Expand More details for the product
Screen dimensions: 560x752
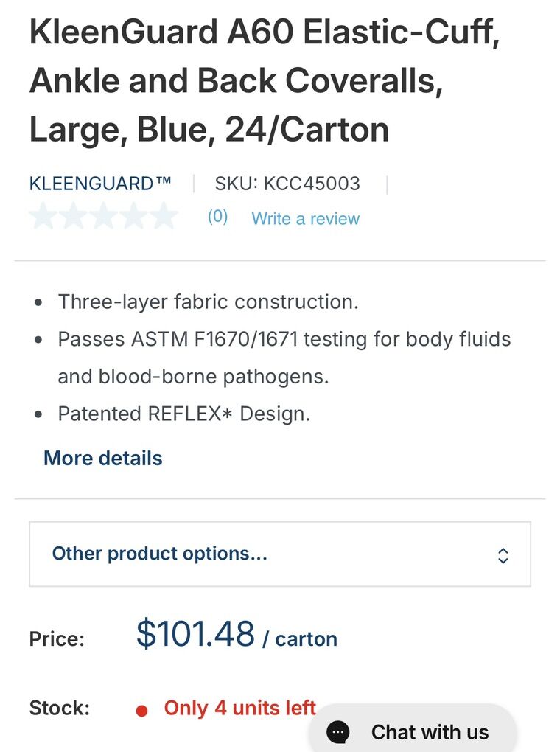[x=103, y=458]
